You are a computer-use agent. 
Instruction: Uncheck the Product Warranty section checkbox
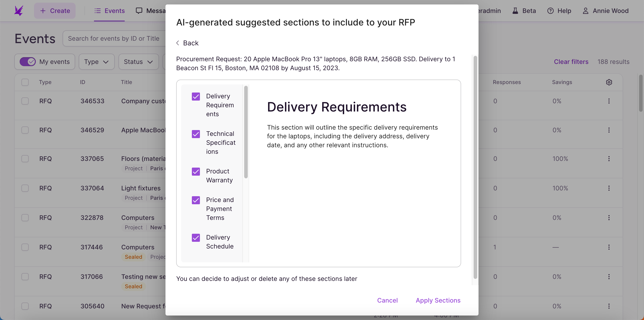click(196, 172)
